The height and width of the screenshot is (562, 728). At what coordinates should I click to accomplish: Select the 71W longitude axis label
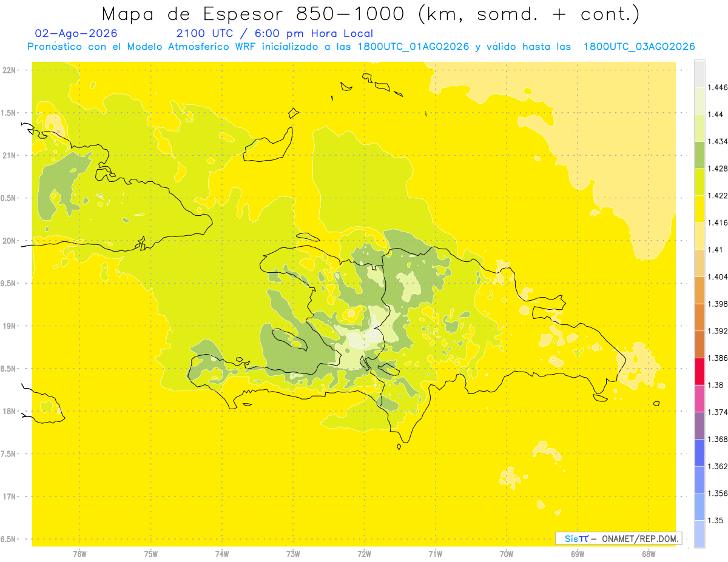pos(435,555)
